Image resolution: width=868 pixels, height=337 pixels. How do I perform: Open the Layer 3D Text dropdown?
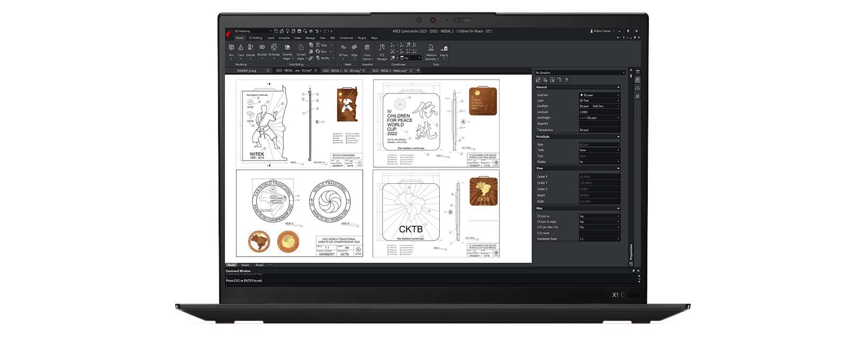coord(599,101)
